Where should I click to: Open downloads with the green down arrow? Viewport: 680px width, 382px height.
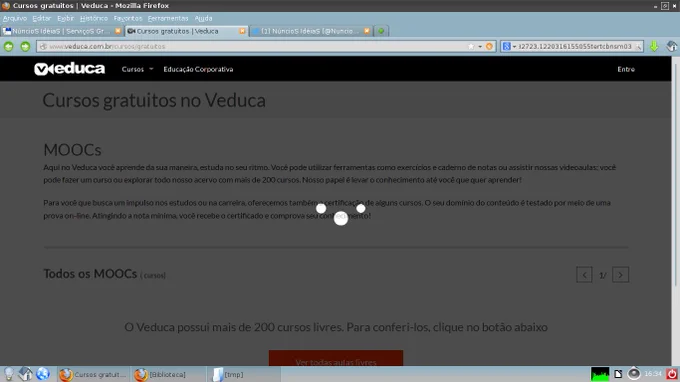[x=654, y=46]
